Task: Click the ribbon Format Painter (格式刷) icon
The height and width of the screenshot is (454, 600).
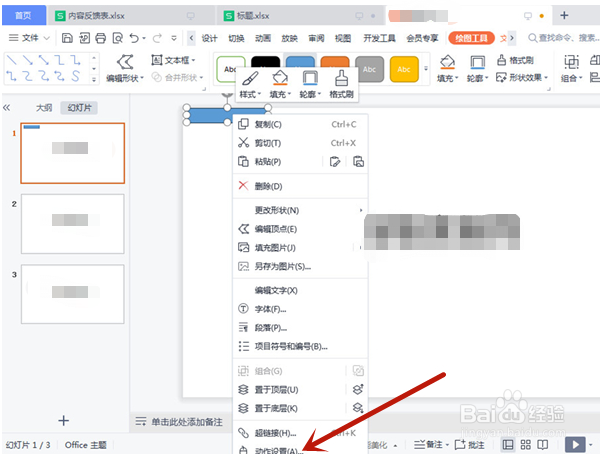Action: pos(501,60)
